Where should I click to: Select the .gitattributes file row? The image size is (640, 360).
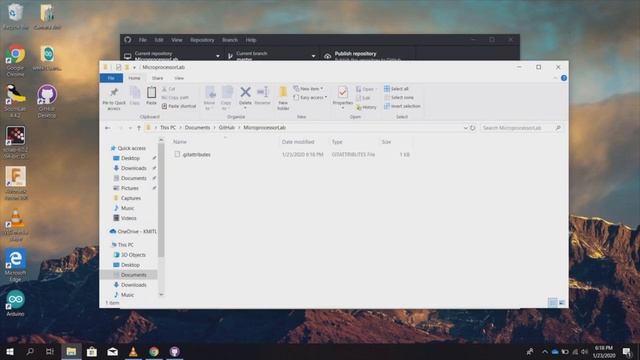tap(291, 154)
